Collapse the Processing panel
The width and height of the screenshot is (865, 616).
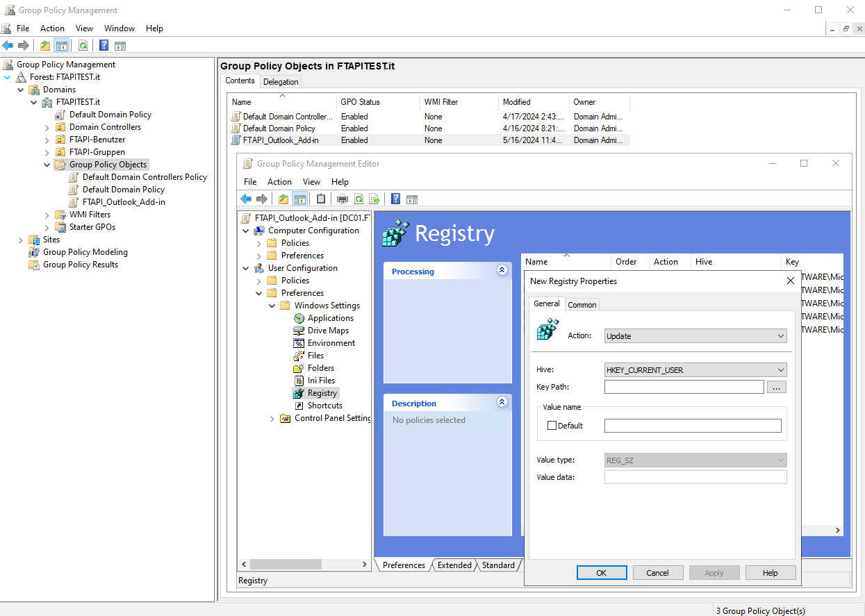[x=502, y=271]
